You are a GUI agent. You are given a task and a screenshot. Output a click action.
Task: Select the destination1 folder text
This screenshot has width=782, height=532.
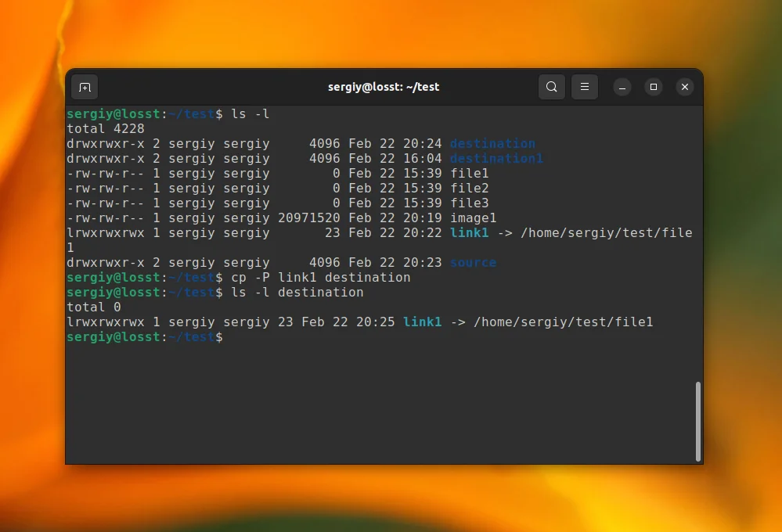(496, 158)
